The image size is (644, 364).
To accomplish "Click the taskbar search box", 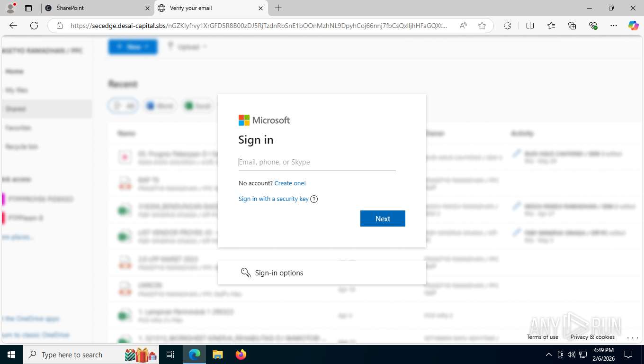I will (x=91, y=355).
